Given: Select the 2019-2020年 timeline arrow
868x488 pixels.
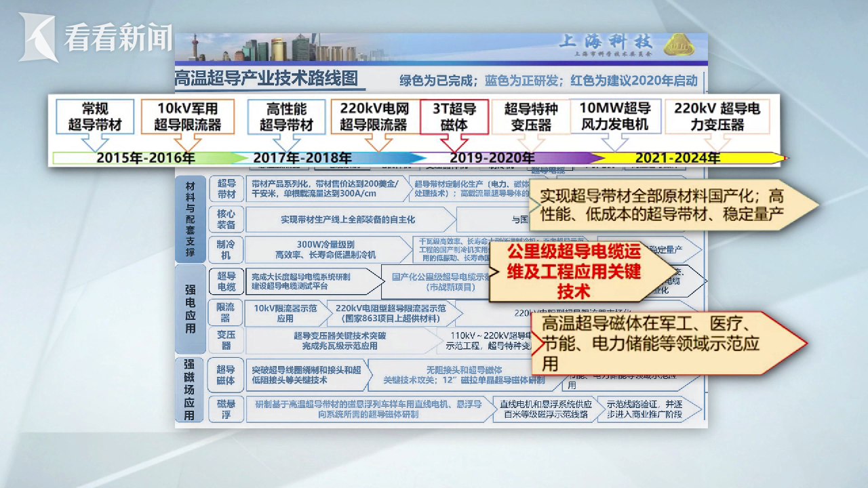Looking at the screenshot, I should 492,158.
